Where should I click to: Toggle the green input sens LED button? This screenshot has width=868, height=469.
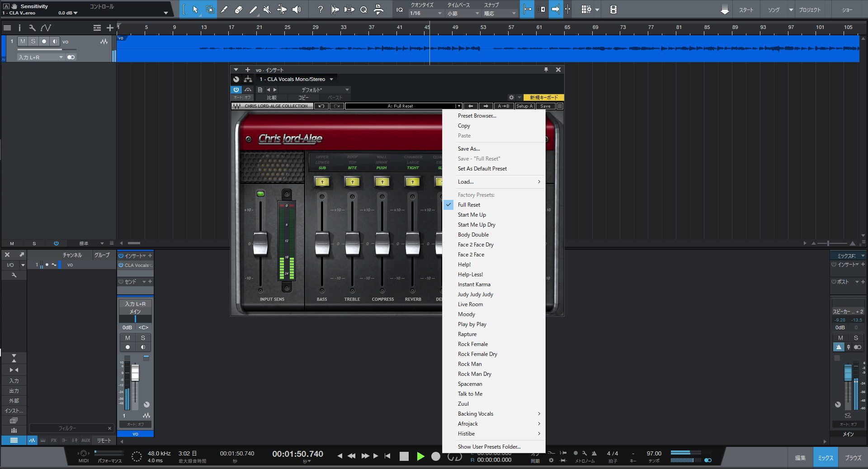pyautogui.click(x=260, y=194)
